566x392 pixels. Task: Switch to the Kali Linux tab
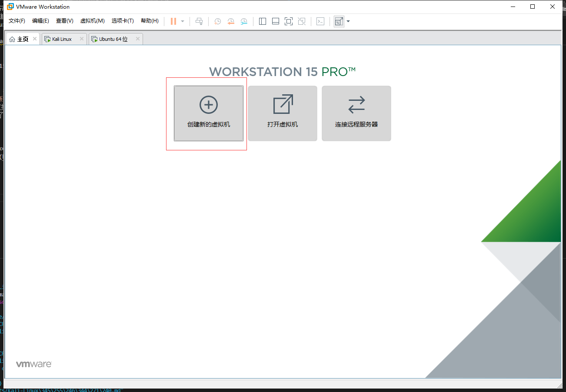64,39
